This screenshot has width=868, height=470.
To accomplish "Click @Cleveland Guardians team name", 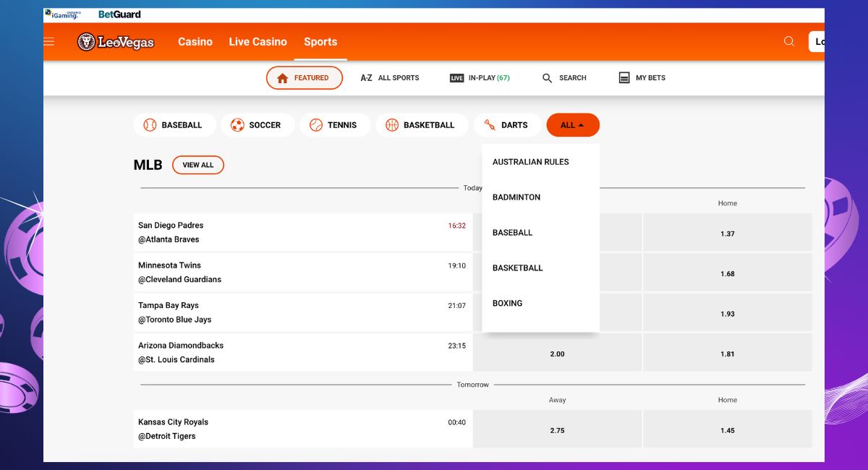I will pos(179,279).
